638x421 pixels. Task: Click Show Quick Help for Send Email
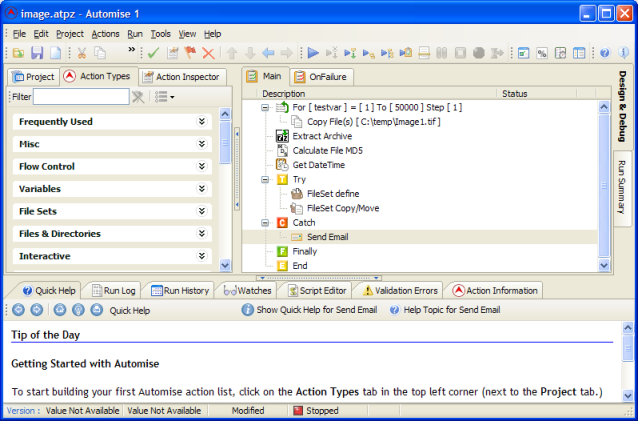[309, 310]
